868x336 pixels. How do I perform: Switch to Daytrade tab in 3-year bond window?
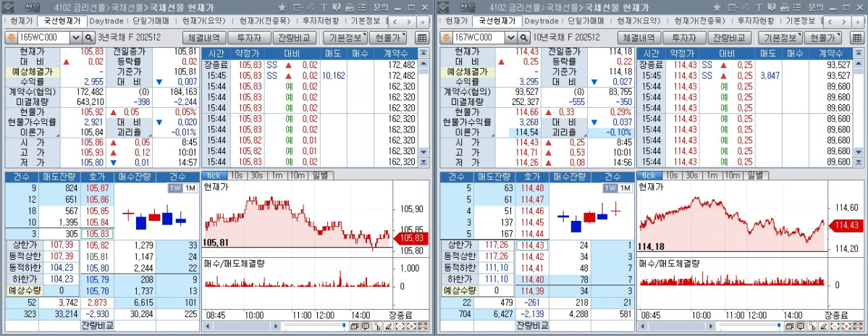tap(107, 21)
